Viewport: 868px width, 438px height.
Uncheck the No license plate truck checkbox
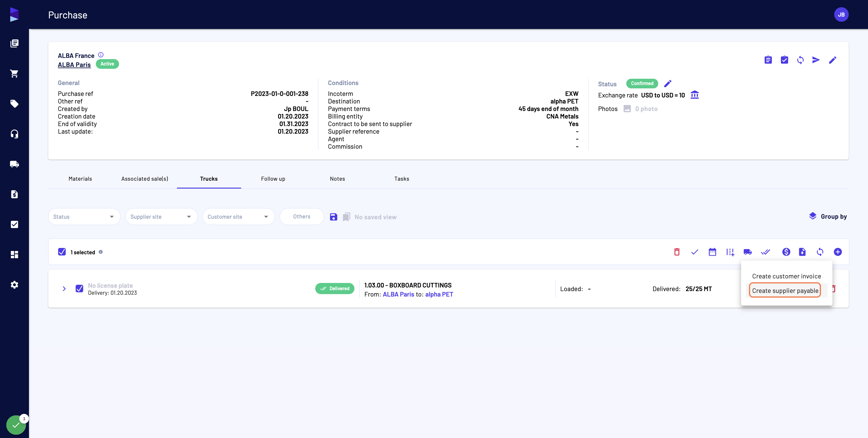pos(79,289)
